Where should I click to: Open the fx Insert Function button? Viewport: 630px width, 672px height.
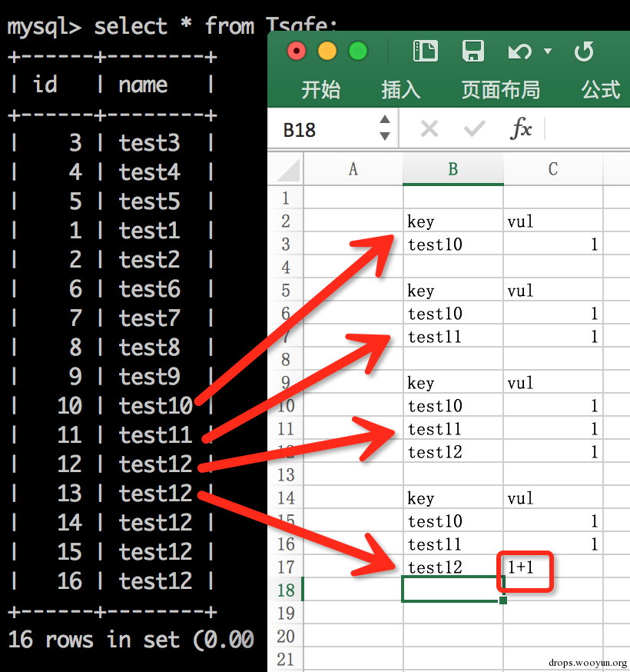[x=521, y=128]
